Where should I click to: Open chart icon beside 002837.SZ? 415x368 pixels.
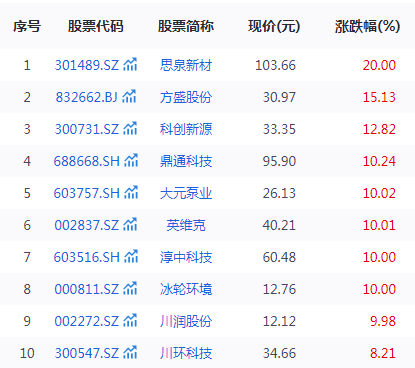click(x=130, y=224)
